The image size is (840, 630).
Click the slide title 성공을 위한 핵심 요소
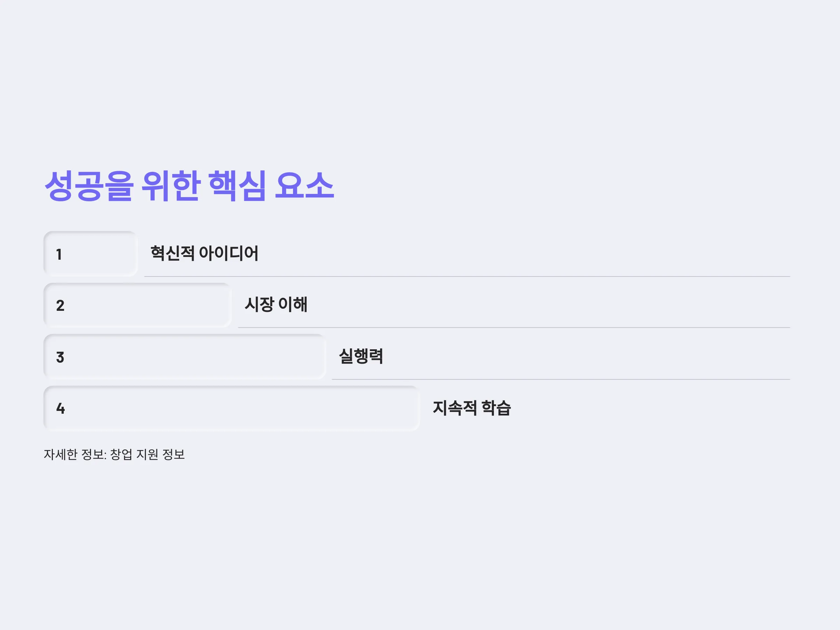tap(189, 186)
